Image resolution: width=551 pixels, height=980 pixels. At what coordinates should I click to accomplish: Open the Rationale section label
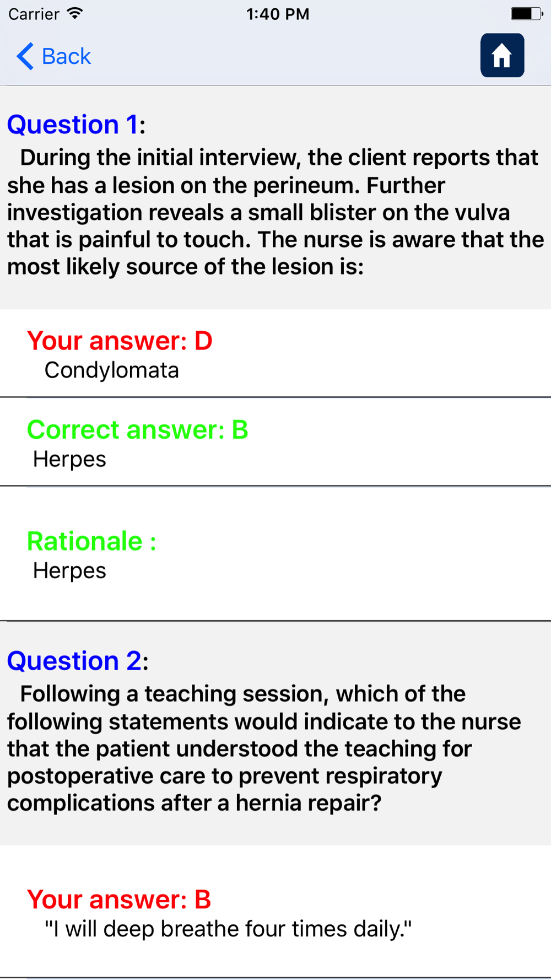(x=91, y=541)
